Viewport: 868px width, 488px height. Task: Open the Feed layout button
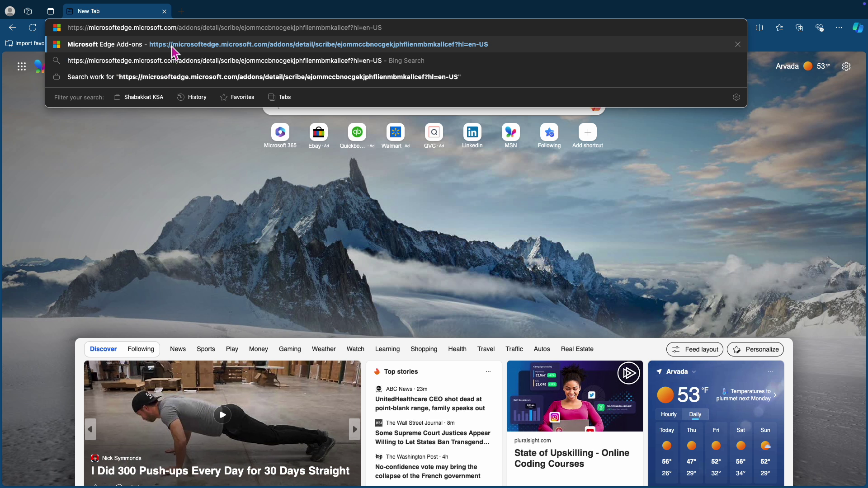(694, 349)
